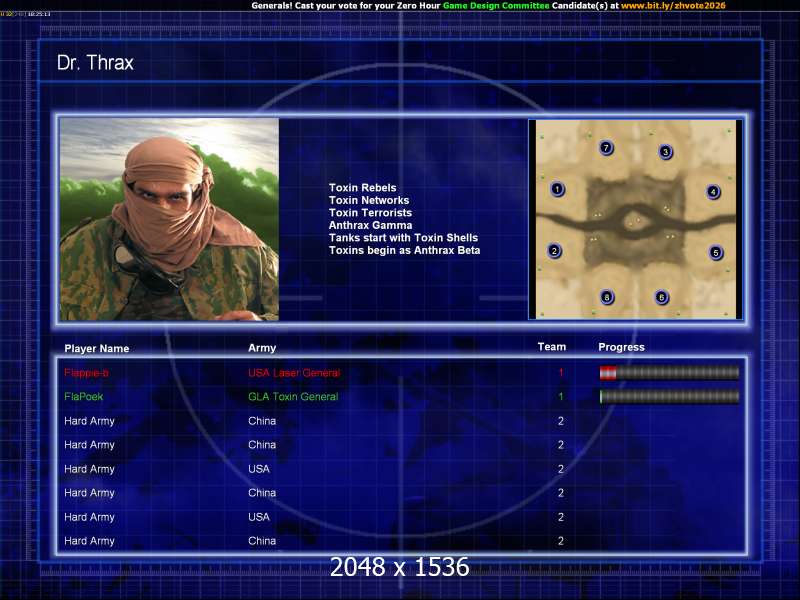Click the Team column header
This screenshot has height=600, width=800.
coord(552,347)
